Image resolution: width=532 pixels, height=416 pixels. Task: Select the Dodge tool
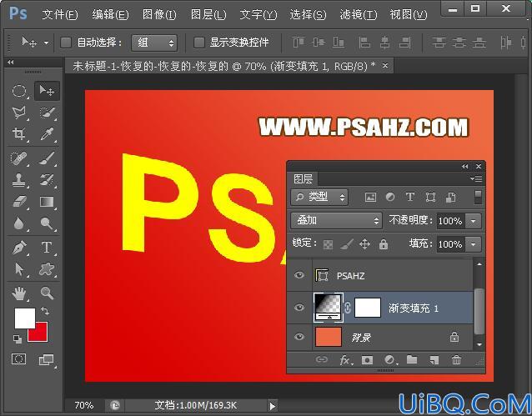47,223
